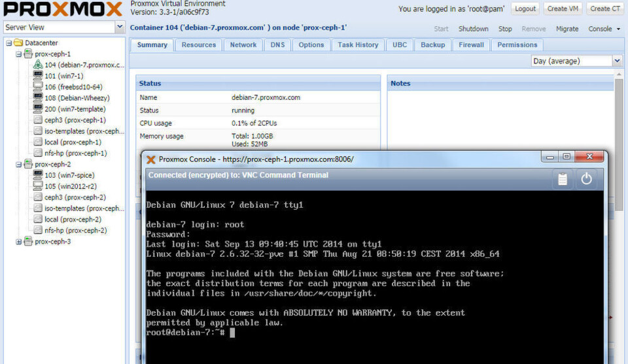628x364 pixels.
Task: Click the ceph3 (prox-ceph-1) storage icon
Action: (x=38, y=120)
